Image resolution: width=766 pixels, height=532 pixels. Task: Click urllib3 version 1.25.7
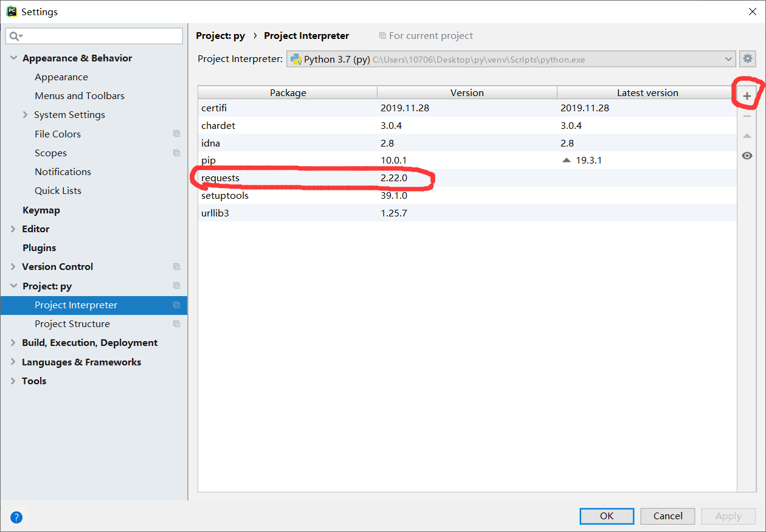[x=393, y=213]
